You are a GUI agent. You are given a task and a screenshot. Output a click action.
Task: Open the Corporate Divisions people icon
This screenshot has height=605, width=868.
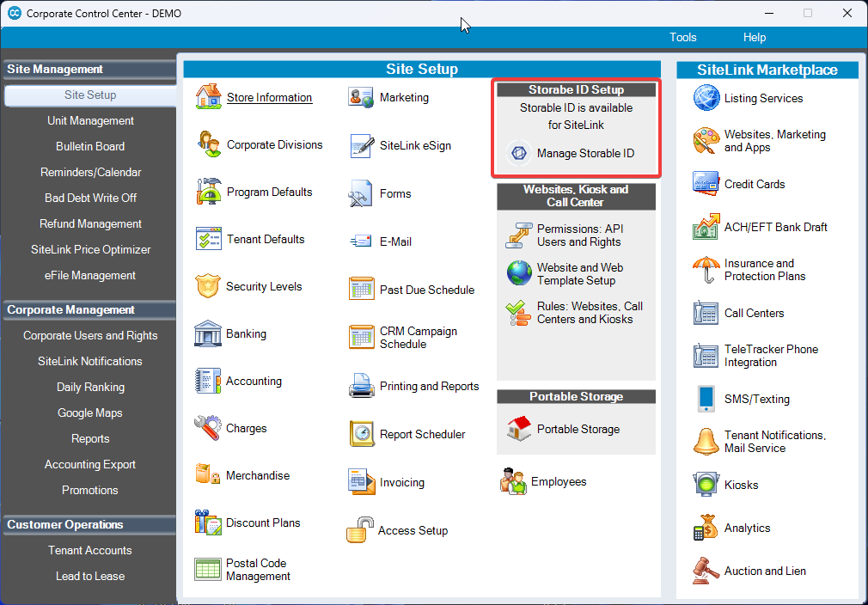coord(208,144)
